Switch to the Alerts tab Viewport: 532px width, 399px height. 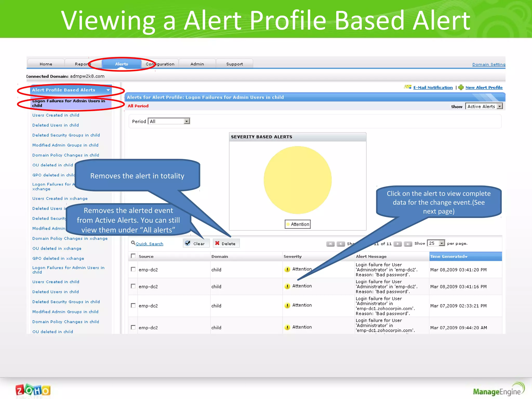[122, 64]
